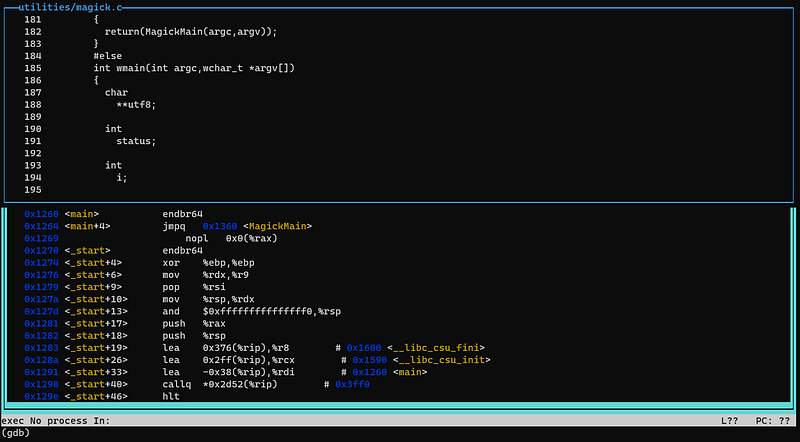Click the utilities/magick.c source window title
Viewport: 800px width, 442px height.
[x=70, y=7]
